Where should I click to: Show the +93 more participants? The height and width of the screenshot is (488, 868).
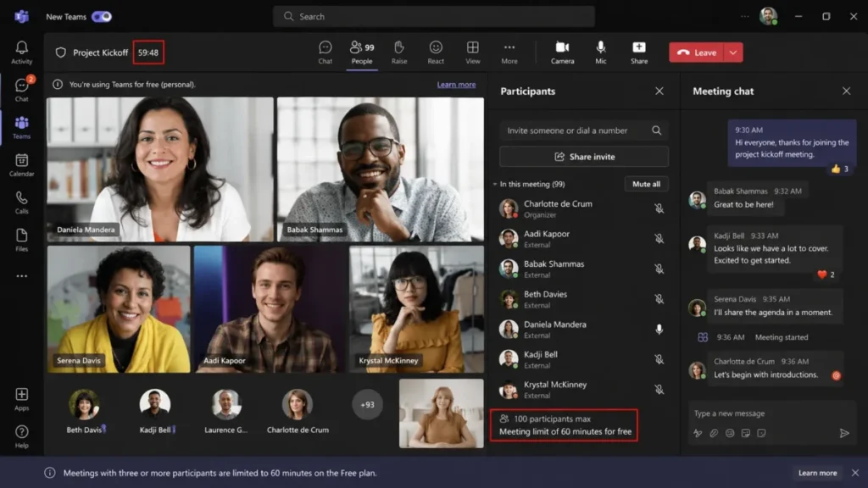(367, 404)
